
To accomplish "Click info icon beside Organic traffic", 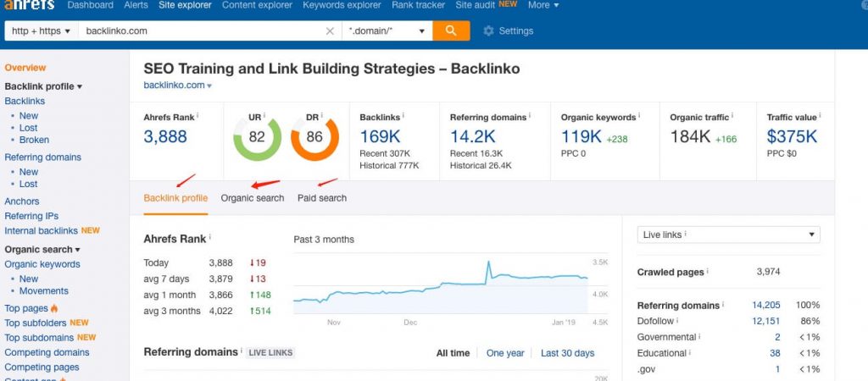I will (x=732, y=116).
